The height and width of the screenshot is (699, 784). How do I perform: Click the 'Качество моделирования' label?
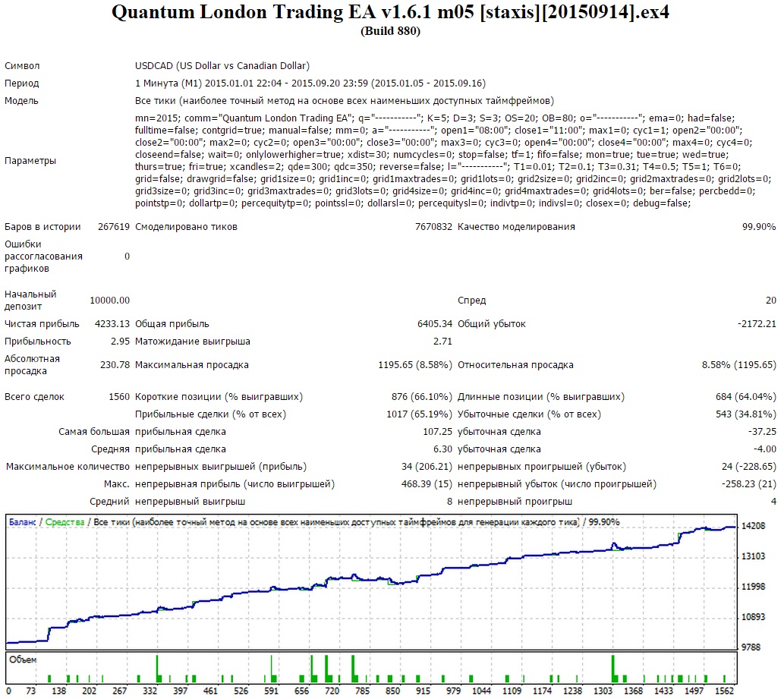click(516, 226)
